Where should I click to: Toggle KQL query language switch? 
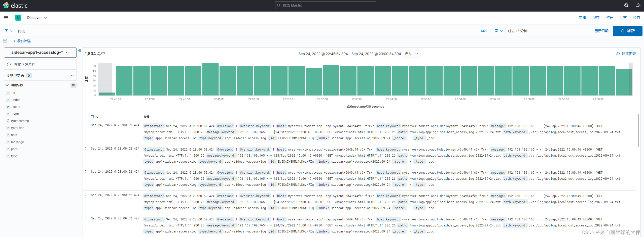[x=484, y=31]
